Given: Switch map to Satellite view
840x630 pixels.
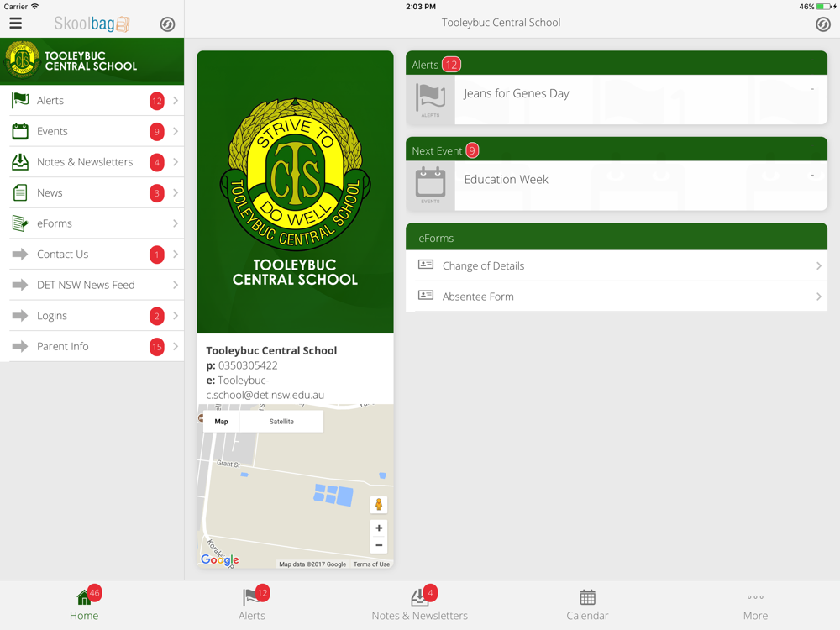Looking at the screenshot, I should coord(281,422).
